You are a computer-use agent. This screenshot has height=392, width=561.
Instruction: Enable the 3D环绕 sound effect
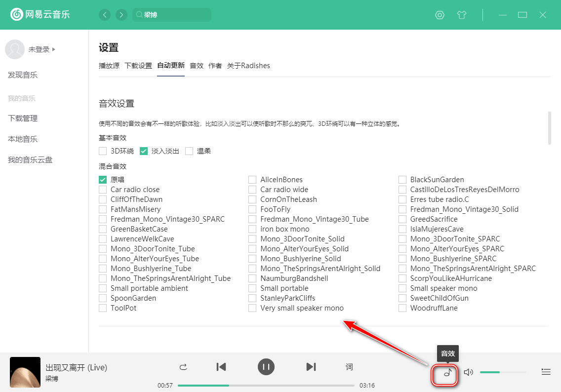[102, 151]
